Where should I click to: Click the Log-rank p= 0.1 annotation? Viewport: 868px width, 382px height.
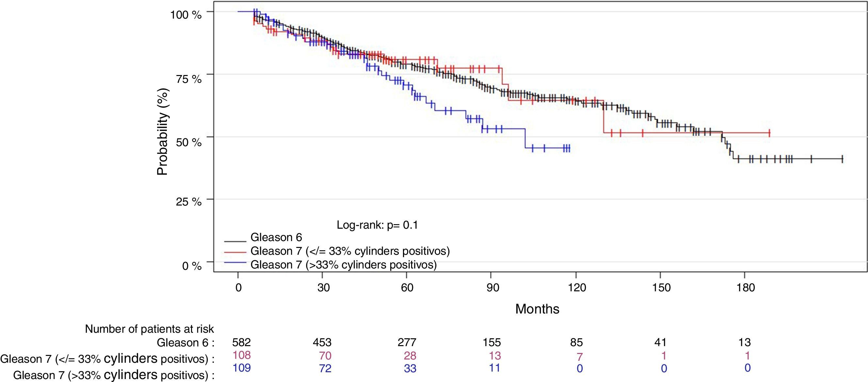(377, 225)
